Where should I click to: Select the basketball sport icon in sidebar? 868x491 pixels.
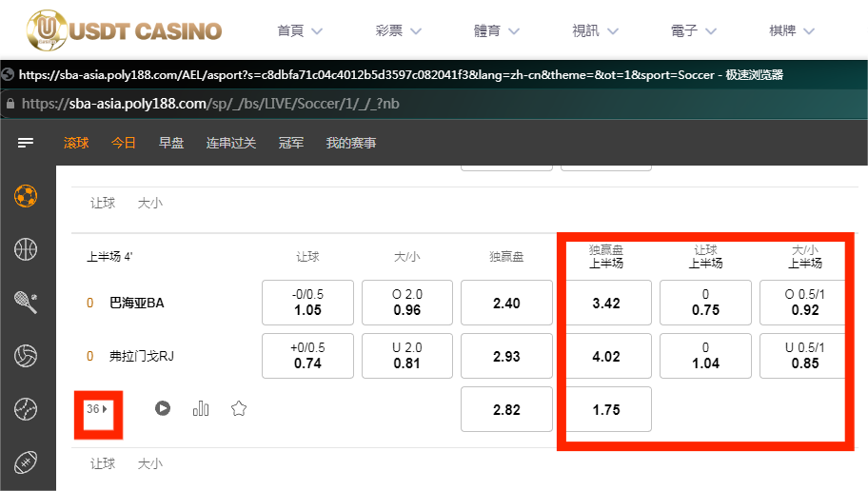pyautogui.click(x=26, y=249)
